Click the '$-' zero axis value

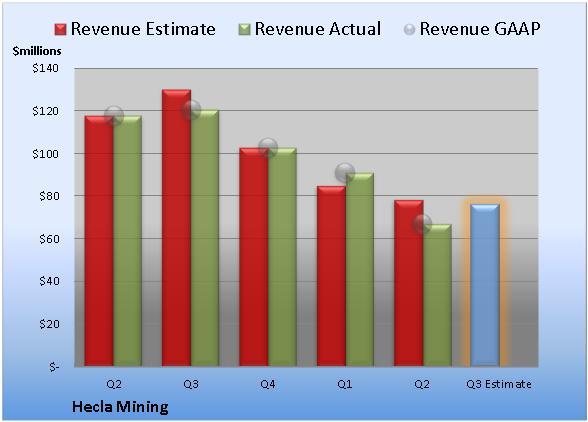54,366
